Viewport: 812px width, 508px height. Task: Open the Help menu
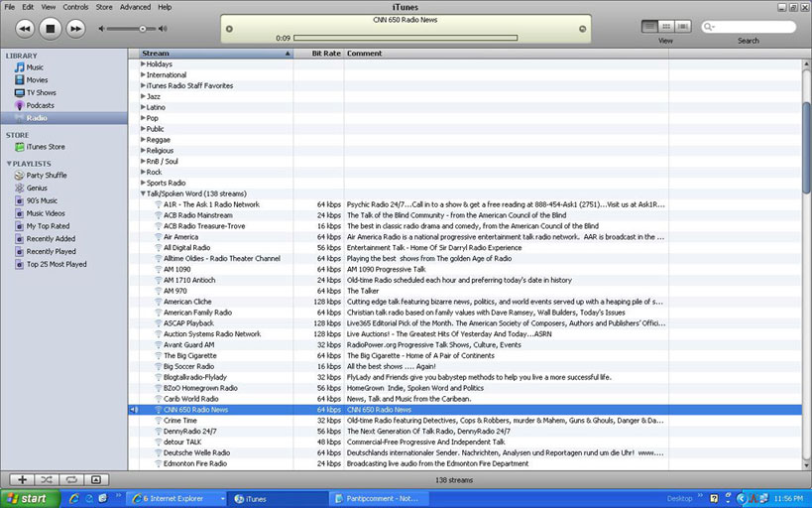tap(165, 7)
